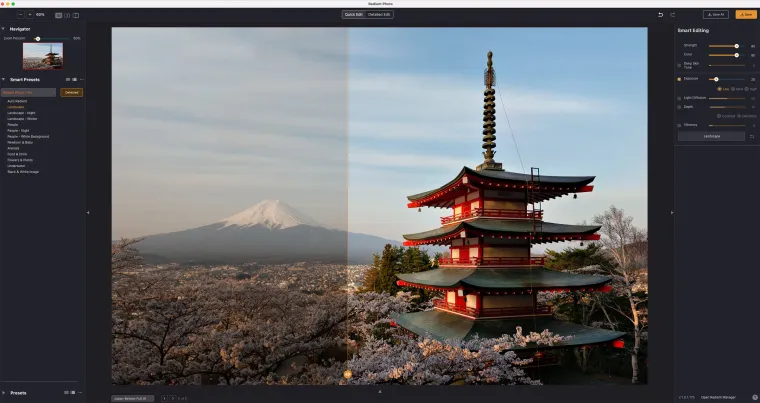Click the zoom in plus button
Screen dimensions: 760x403
pyautogui.click(x=29, y=15)
